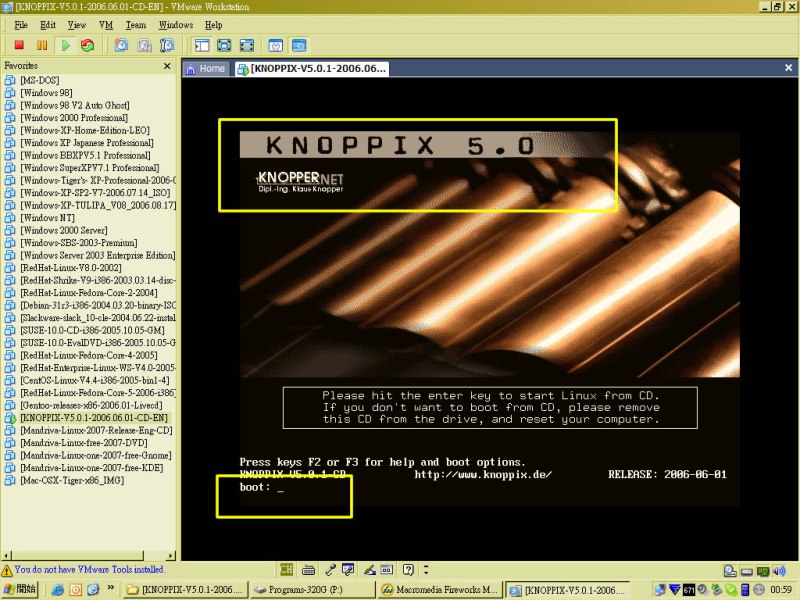Open the Windows Start button
800x600 pixels.
(x=20, y=589)
